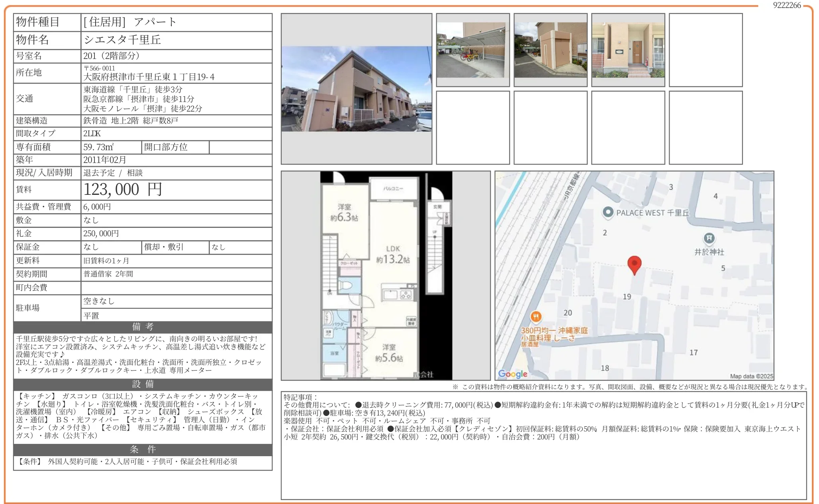Click the 井於神社 shrine icon on map
The width and height of the screenshot is (819, 504).
[x=709, y=238]
